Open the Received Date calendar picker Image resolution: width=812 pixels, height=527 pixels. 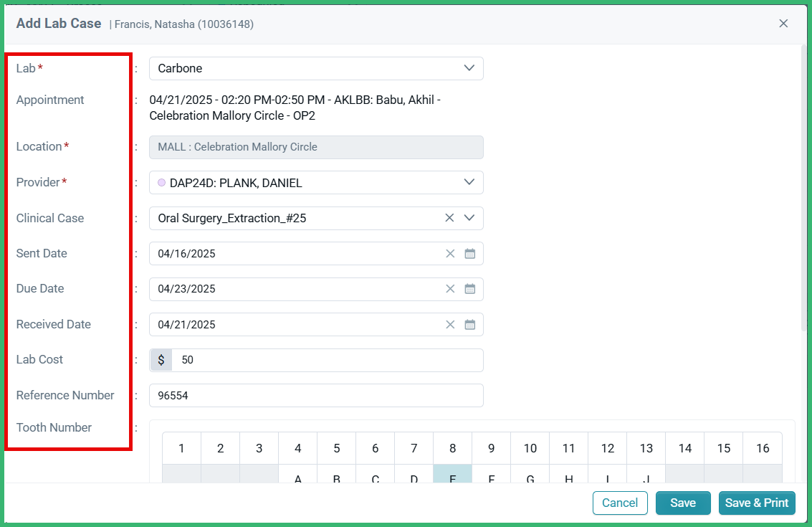pos(469,324)
